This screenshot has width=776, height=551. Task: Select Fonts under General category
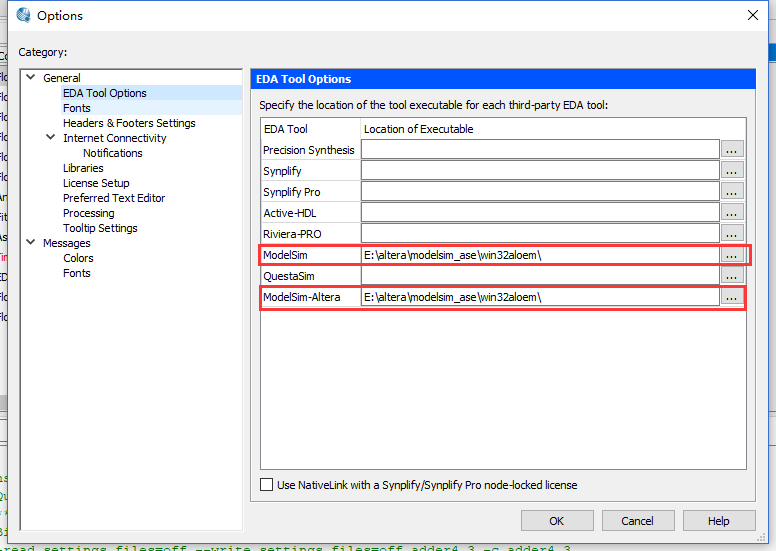pyautogui.click(x=77, y=108)
